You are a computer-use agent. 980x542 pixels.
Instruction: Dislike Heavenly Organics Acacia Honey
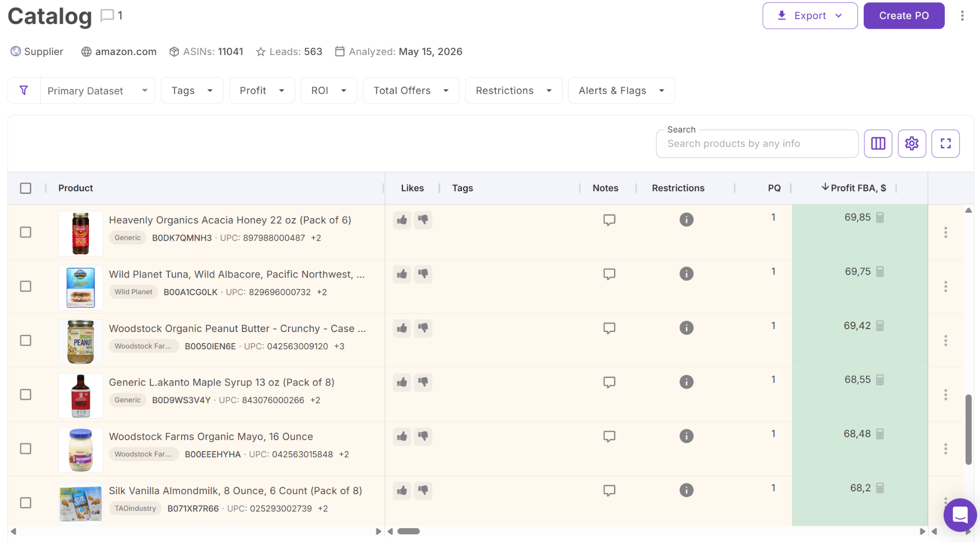(423, 220)
